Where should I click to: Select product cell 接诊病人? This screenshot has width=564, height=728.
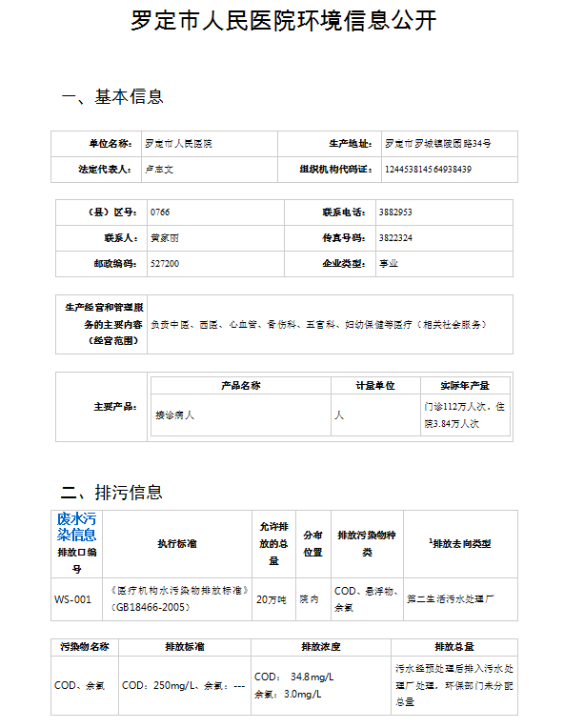174,415
